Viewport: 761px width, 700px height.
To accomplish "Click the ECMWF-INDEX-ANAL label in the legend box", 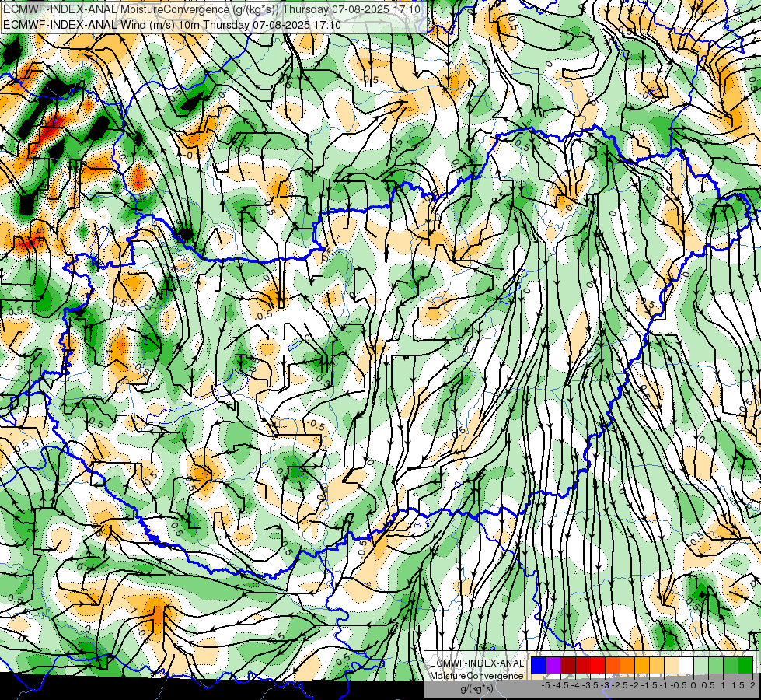I will pyautogui.click(x=476, y=663).
